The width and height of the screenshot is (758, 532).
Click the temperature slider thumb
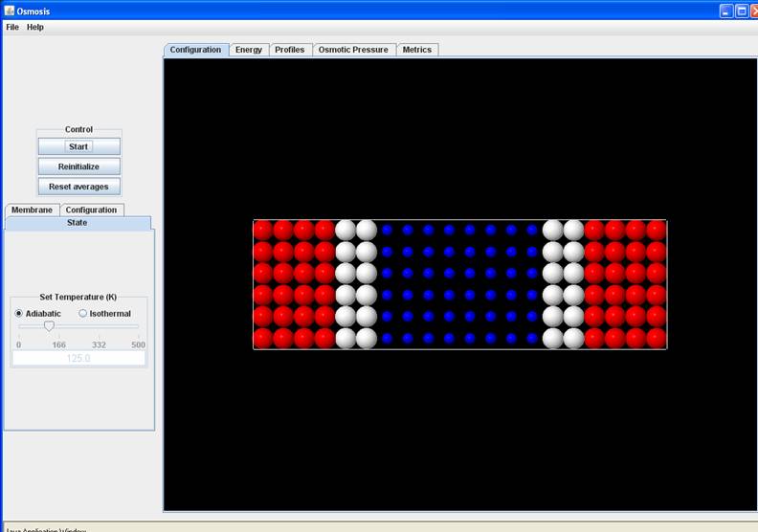[49, 326]
